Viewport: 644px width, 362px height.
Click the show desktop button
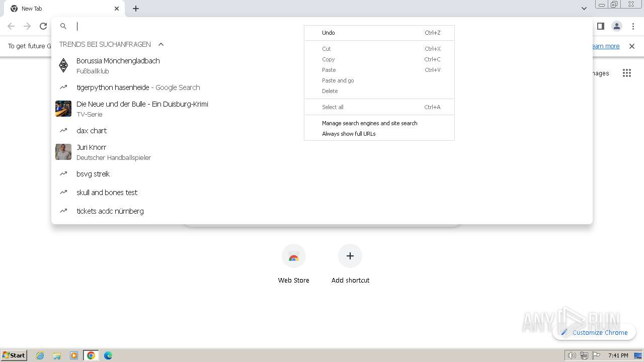click(x=638, y=355)
